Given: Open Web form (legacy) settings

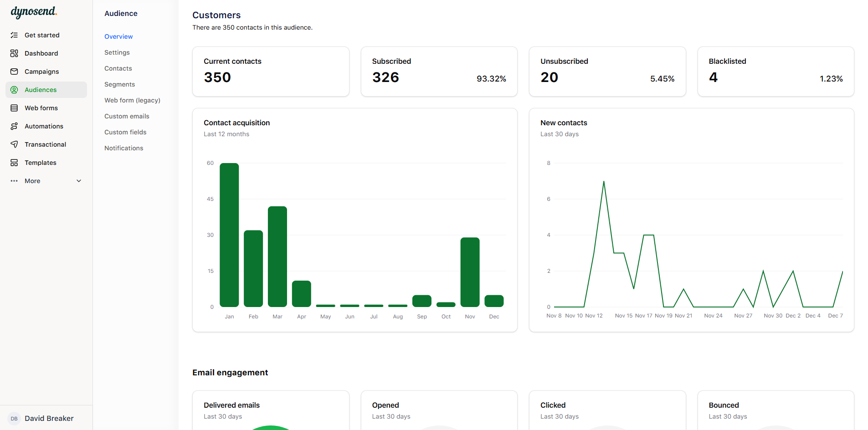Looking at the screenshot, I should pos(132,100).
